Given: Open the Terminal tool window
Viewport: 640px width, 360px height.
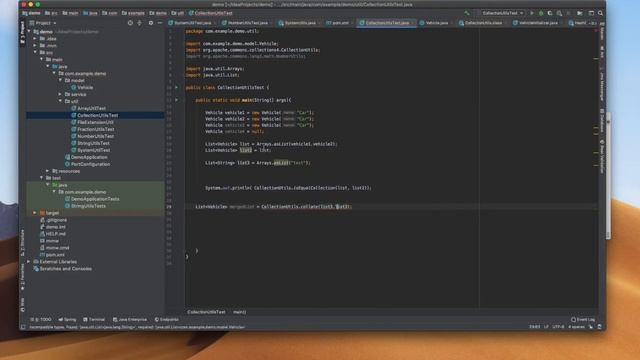Looking at the screenshot, I should tap(94, 320).
